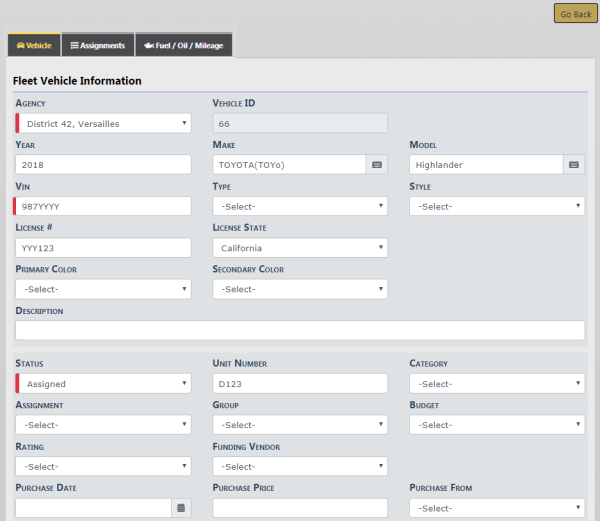The image size is (600, 521).
Task: Switch to the Assignments tab
Action: (x=98, y=45)
